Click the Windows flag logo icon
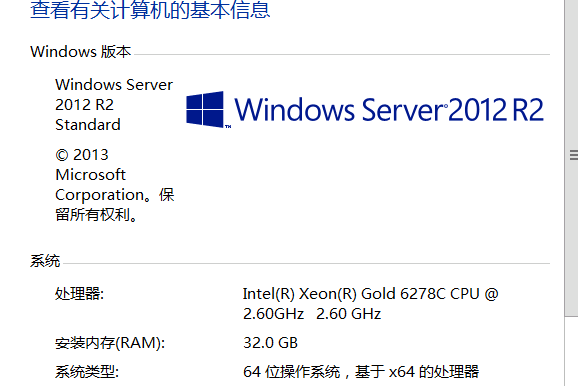Image resolution: width=578 pixels, height=386 pixels. (x=205, y=109)
